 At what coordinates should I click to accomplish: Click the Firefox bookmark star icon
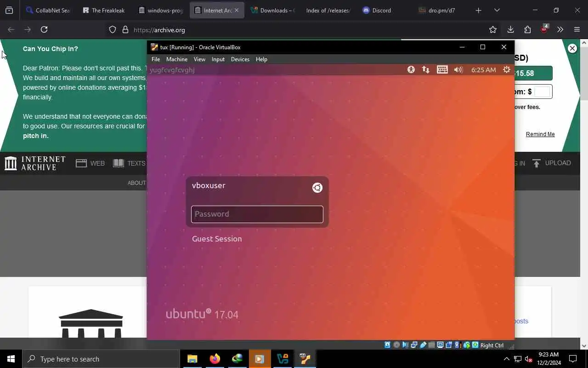(x=493, y=29)
